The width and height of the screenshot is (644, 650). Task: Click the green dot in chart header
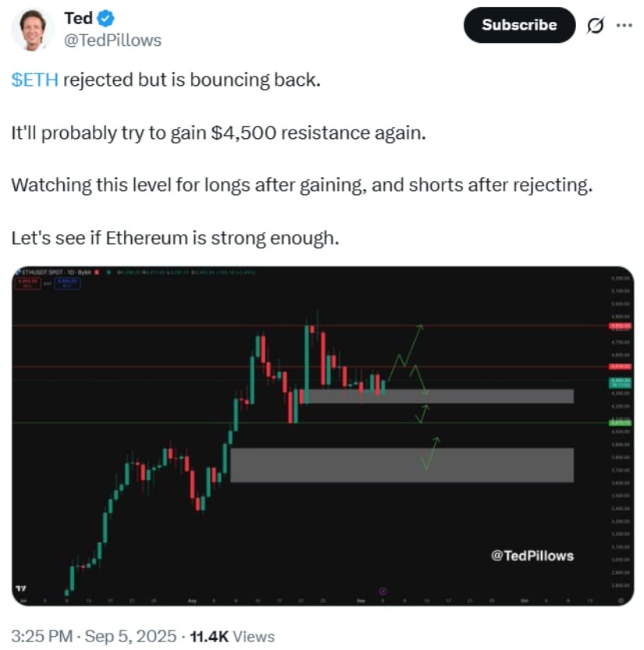109,272
